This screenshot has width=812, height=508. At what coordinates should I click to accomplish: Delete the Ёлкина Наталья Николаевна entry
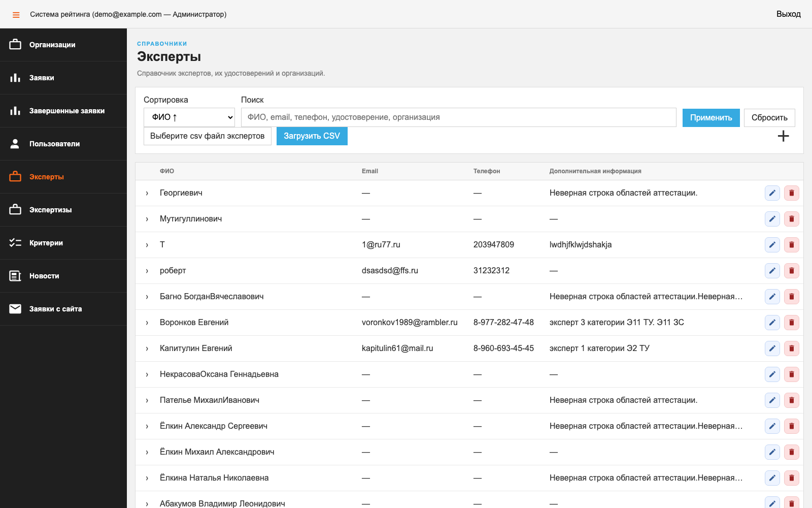(791, 478)
